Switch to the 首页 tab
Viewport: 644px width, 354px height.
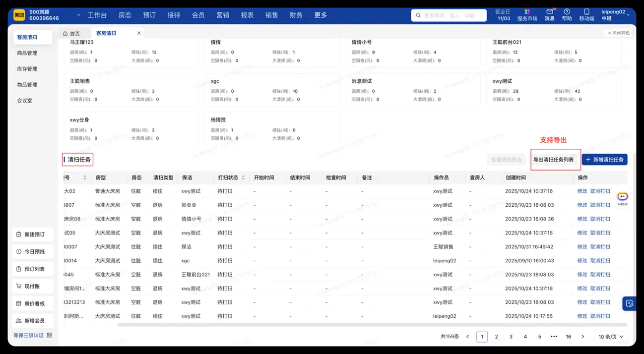coord(73,33)
